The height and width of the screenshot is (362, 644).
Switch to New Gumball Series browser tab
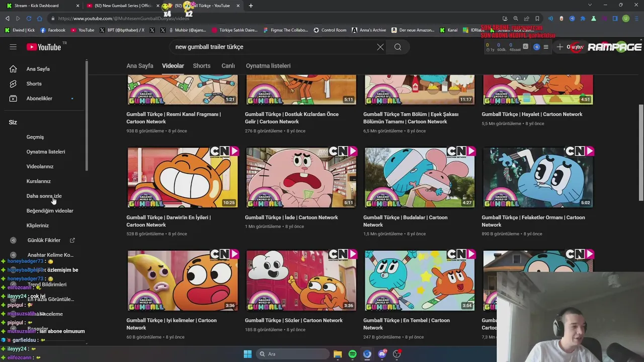pos(123,6)
